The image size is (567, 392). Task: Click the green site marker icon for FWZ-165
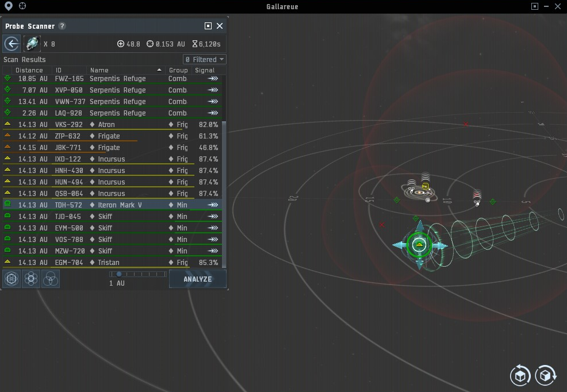(x=7, y=78)
